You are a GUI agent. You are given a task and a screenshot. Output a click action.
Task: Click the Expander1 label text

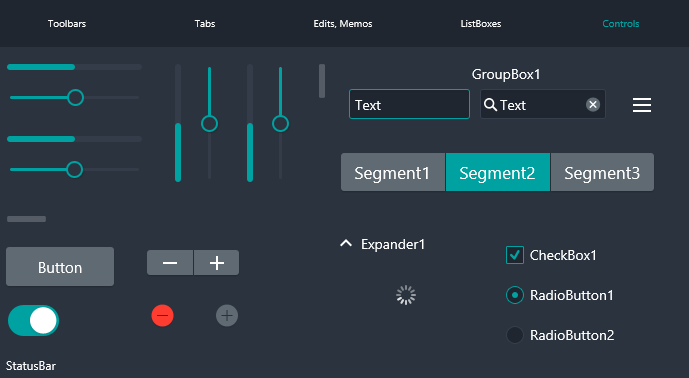393,244
